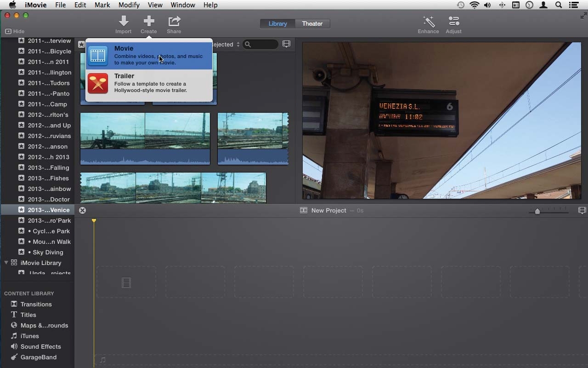588x368 pixels.
Task: Choose Trailer from the Create popup
Action: click(149, 83)
